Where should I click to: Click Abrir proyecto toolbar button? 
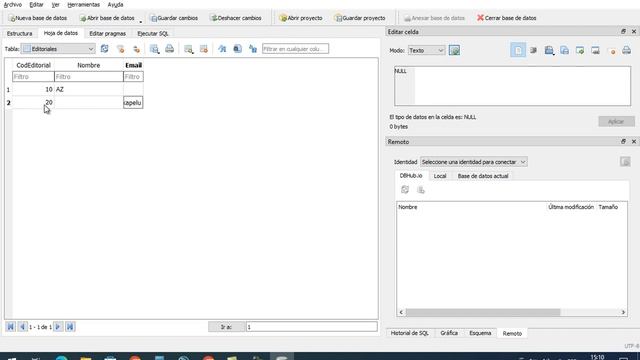tap(301, 18)
